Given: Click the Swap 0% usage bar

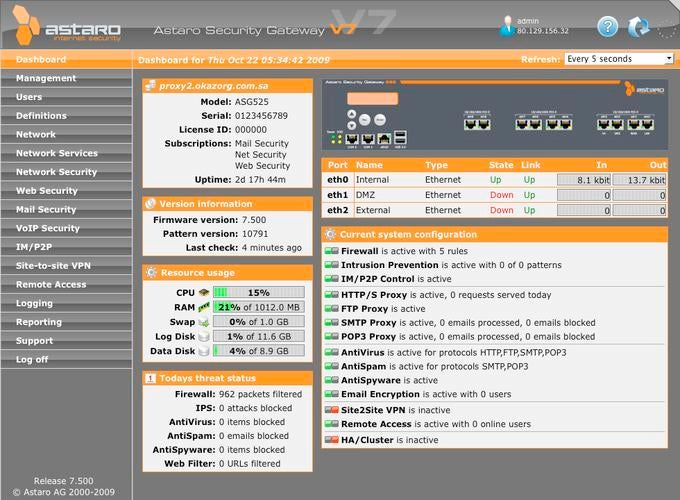Looking at the screenshot, I should 258,322.
